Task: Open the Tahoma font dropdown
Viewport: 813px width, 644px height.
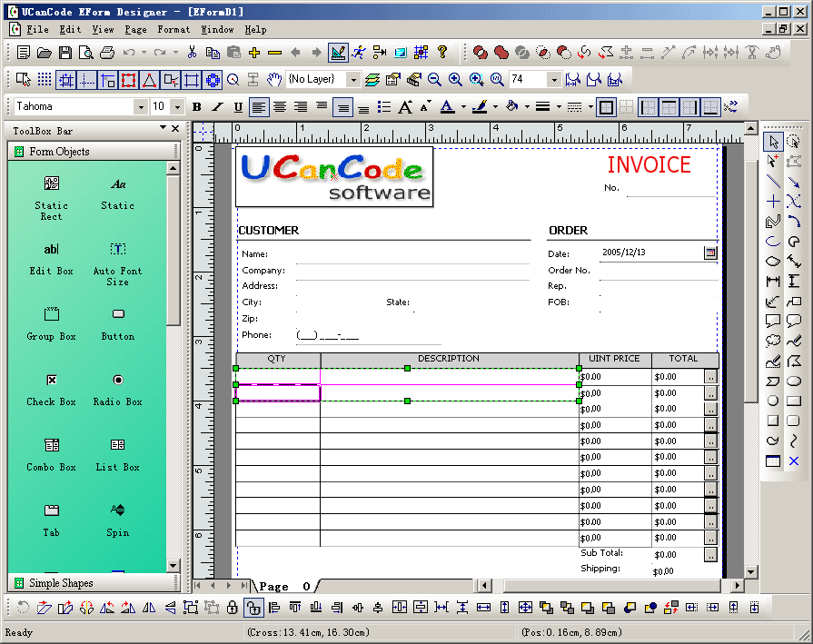Action: tap(141, 107)
